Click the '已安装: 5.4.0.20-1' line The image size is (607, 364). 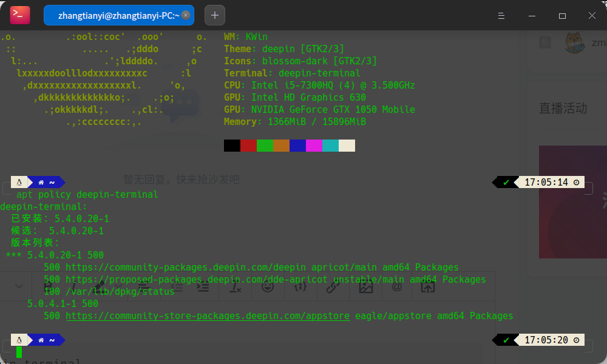click(60, 218)
